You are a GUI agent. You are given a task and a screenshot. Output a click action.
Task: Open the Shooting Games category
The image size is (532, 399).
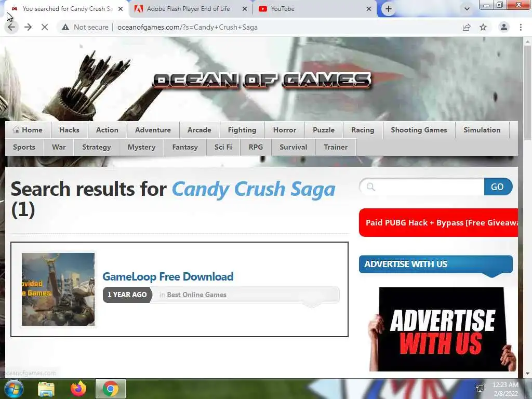419,130
